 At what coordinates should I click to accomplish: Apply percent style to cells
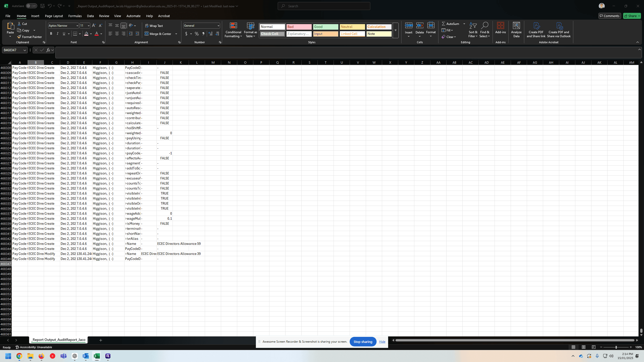coord(197,34)
